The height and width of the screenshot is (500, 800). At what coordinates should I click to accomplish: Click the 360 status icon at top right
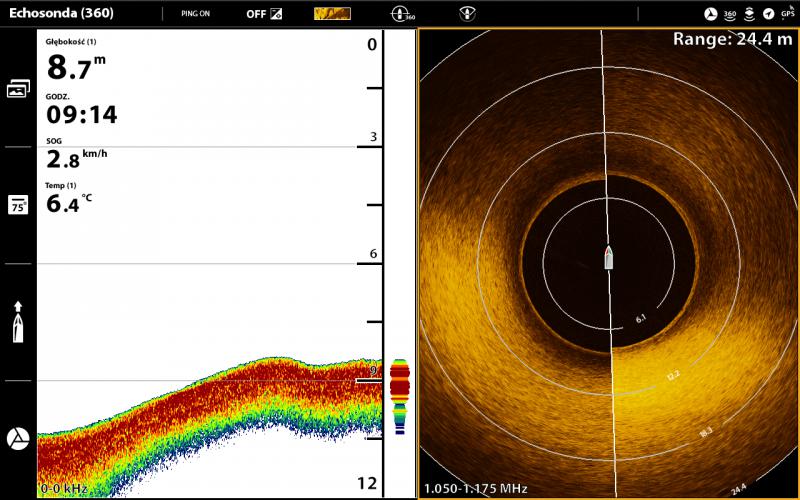tap(730, 14)
